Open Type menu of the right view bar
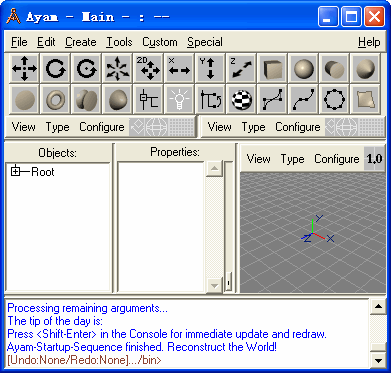391x373 pixels. point(254,127)
